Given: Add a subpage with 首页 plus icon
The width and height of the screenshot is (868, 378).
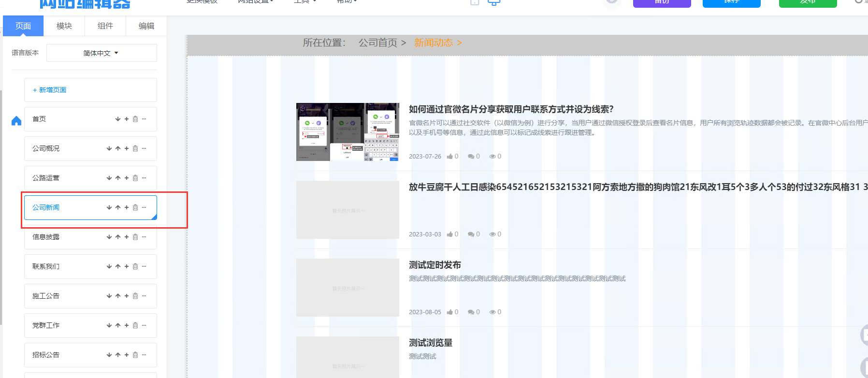Looking at the screenshot, I should (127, 119).
